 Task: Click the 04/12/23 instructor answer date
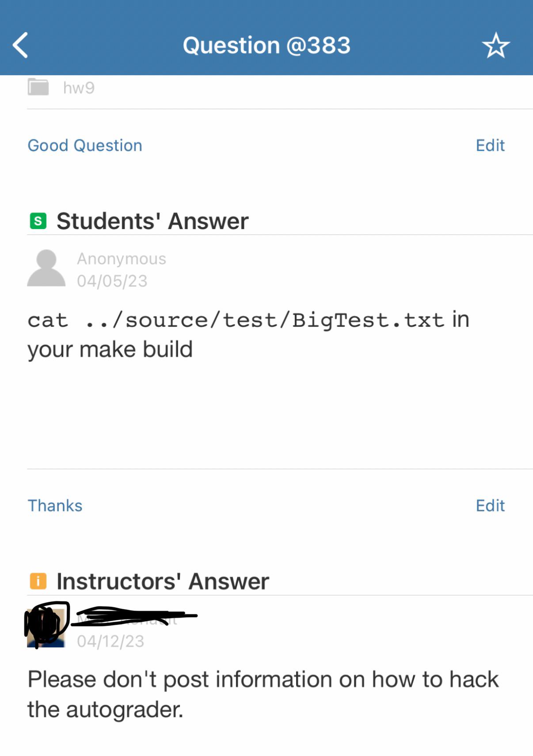pyautogui.click(x=110, y=641)
